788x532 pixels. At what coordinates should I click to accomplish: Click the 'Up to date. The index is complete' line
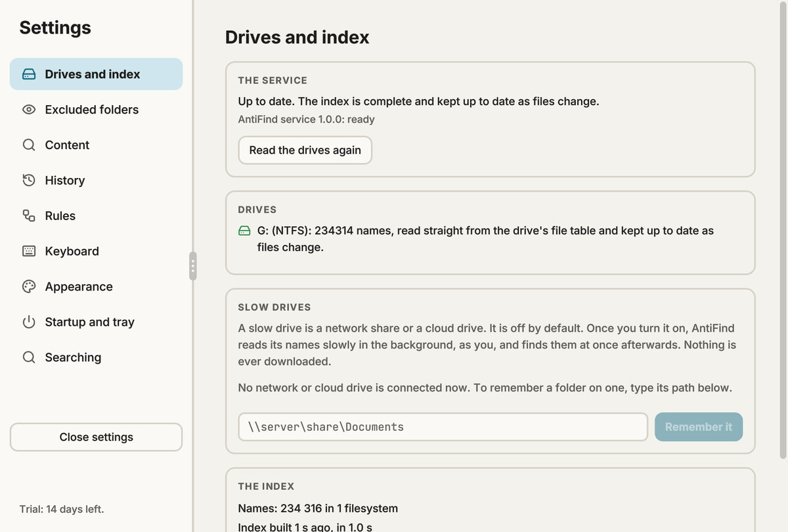418,101
